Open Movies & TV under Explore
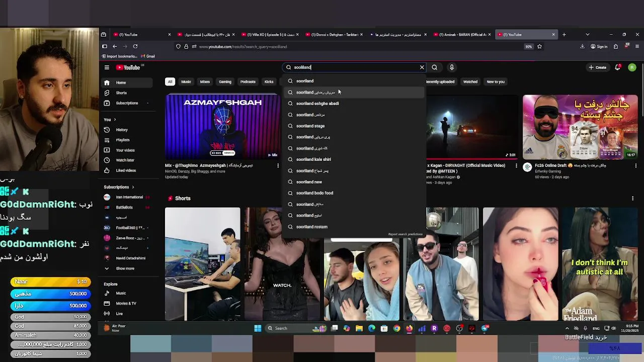 point(127,303)
